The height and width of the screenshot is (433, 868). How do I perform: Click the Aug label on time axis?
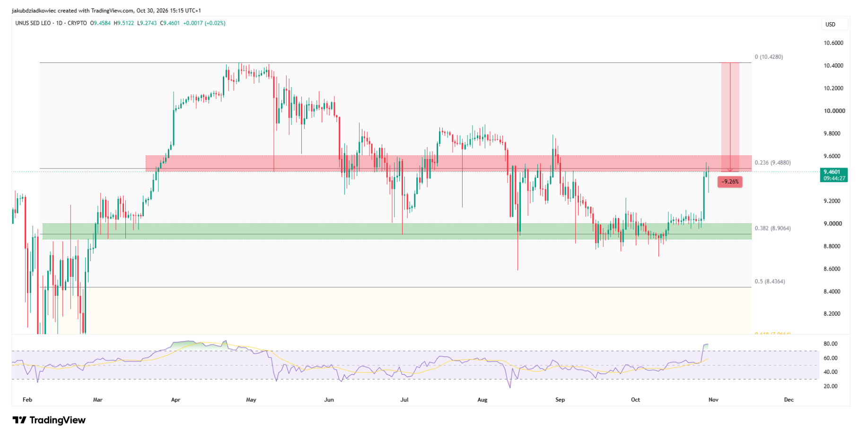tap(482, 400)
